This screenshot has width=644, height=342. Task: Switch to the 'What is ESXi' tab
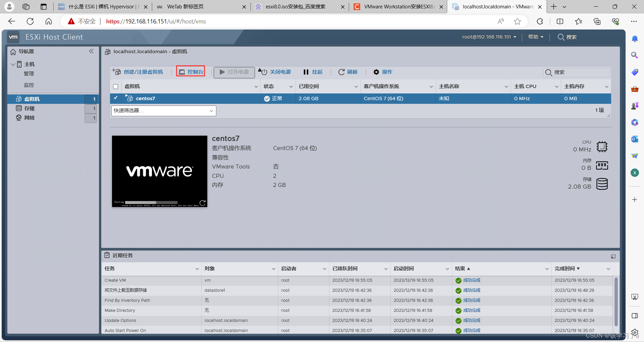(103, 7)
